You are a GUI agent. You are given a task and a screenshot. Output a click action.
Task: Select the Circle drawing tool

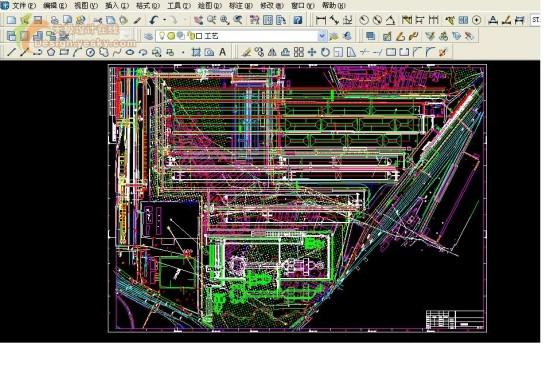[90, 53]
